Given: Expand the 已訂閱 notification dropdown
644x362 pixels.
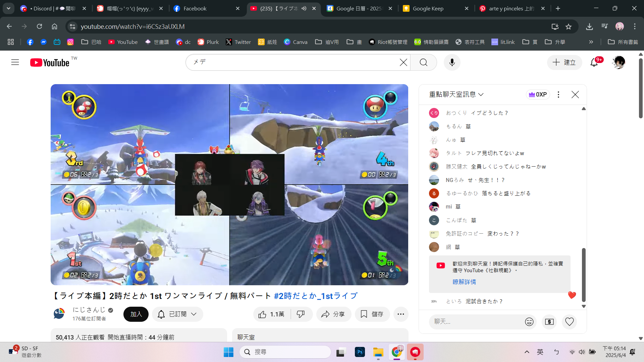Looking at the screenshot, I should [x=177, y=314].
